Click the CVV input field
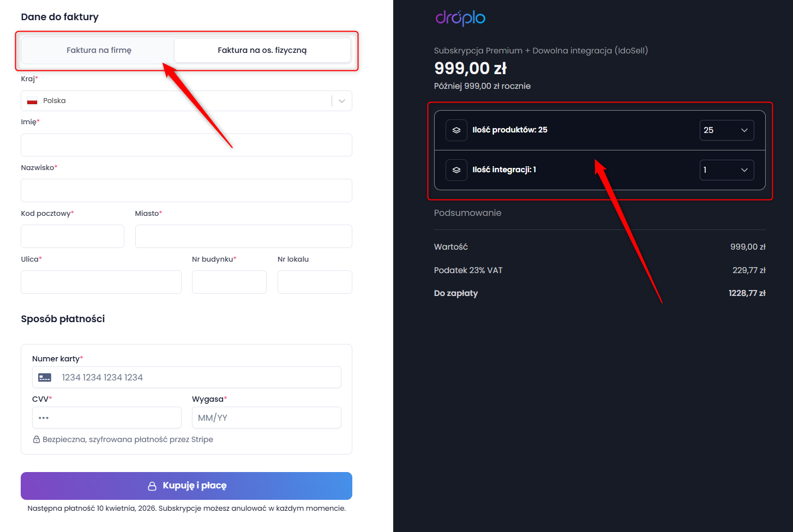The width and height of the screenshot is (793, 532). pos(107,418)
